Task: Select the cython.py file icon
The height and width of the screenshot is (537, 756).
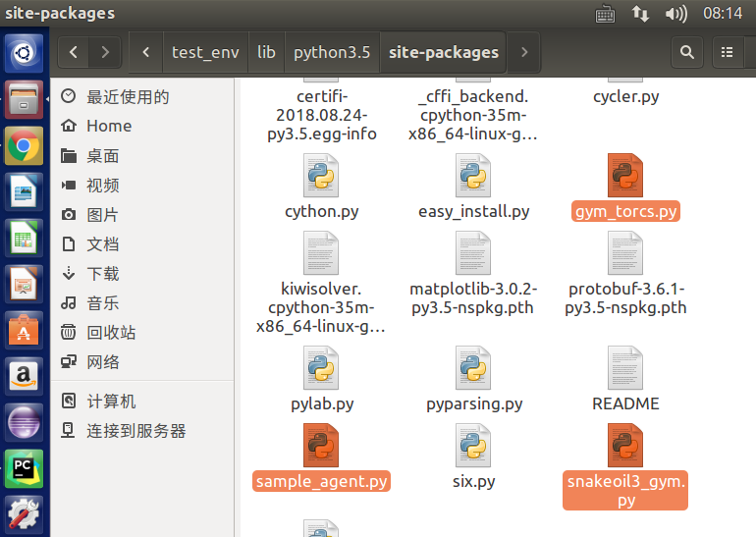Action: point(321,176)
